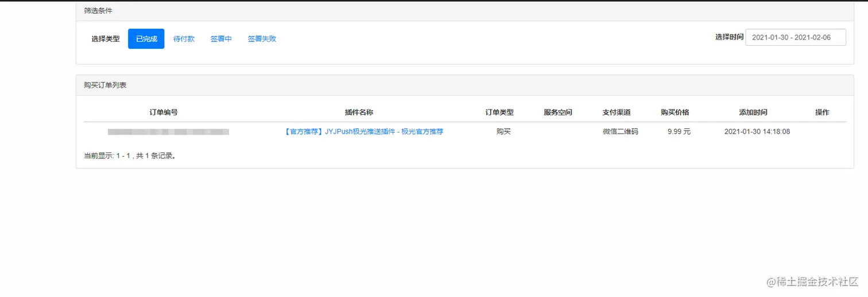The height and width of the screenshot is (297, 868).
Task: Click the 购买订单列表 panel heading
Action: 105,85
